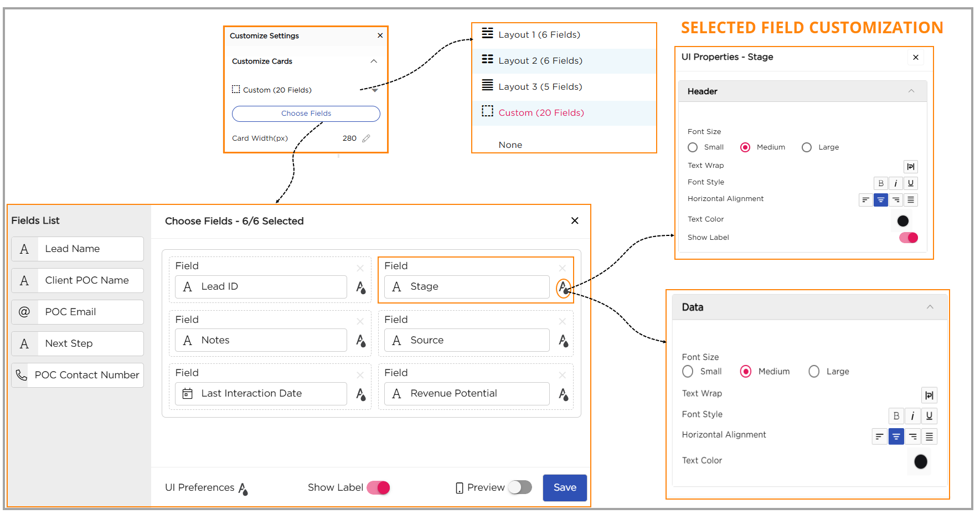This screenshot has height=514, width=980.
Task: Open UI Preferences style icon
Action: pyautogui.click(x=243, y=489)
